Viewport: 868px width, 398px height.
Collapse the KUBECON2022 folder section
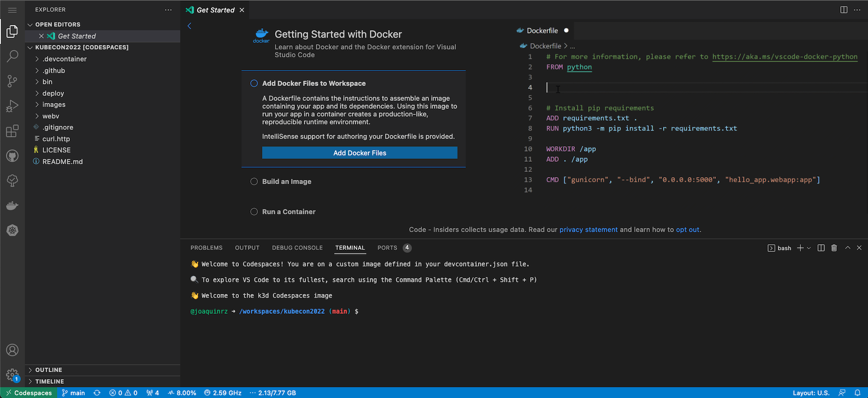[x=103, y=47]
